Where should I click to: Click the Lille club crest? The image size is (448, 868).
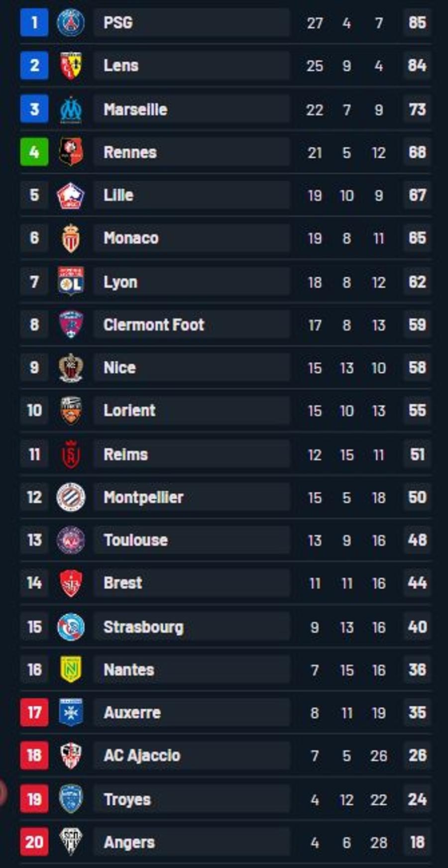coord(71,195)
